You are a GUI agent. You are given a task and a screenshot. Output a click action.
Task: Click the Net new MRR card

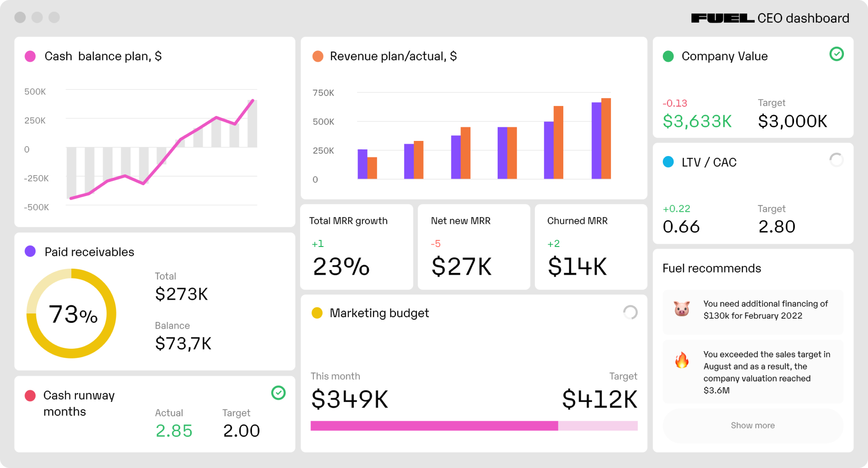click(x=474, y=247)
